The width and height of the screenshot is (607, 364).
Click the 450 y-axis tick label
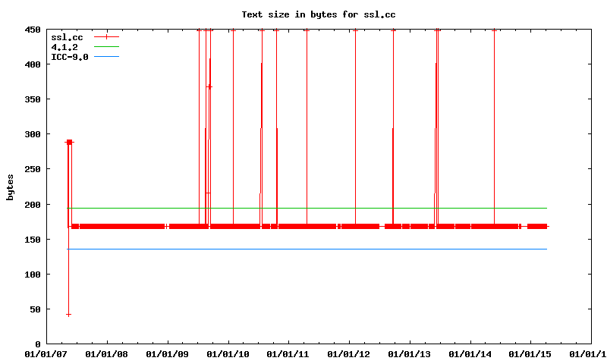click(x=33, y=30)
